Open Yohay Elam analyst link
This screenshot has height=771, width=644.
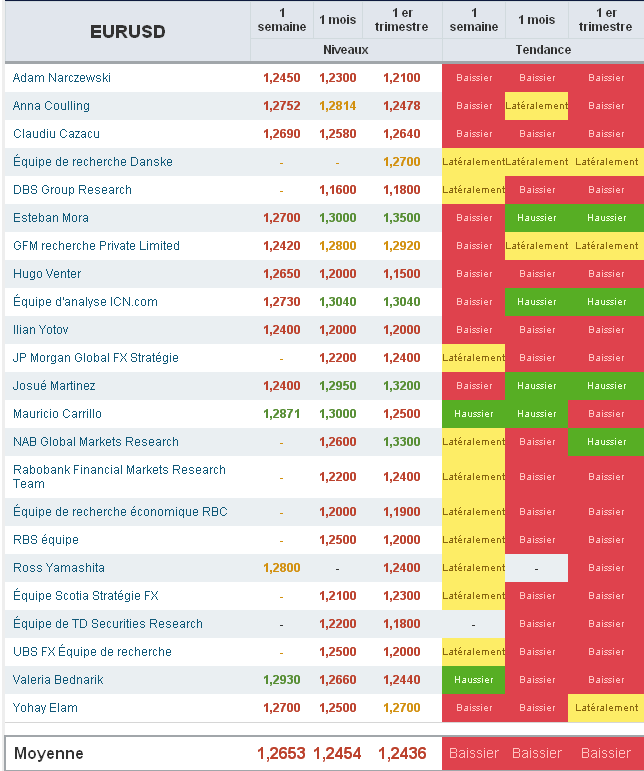point(45,708)
